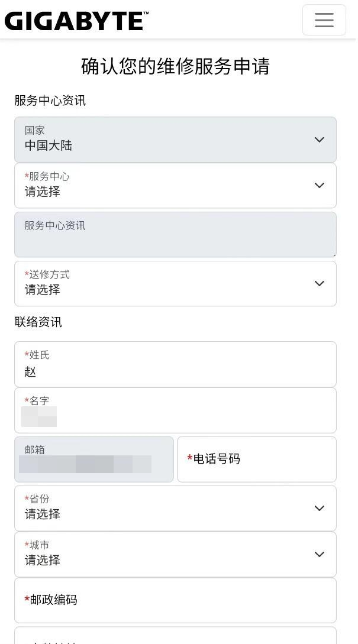Viewport: 358px width, 644px height.
Task: Click chevron arrow in 城市 field
Action: pyautogui.click(x=319, y=554)
